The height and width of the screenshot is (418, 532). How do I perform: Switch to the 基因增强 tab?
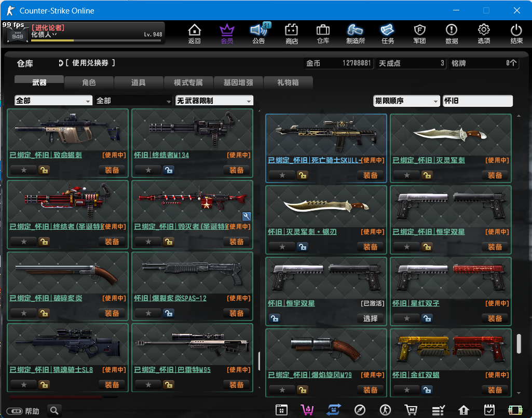(238, 82)
